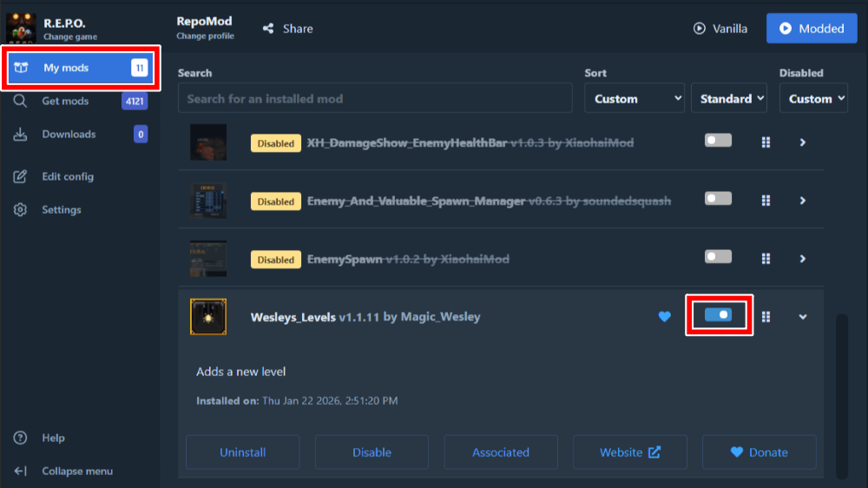The image size is (868, 488).
Task: Open Edit config from sidebar
Action: tap(67, 176)
